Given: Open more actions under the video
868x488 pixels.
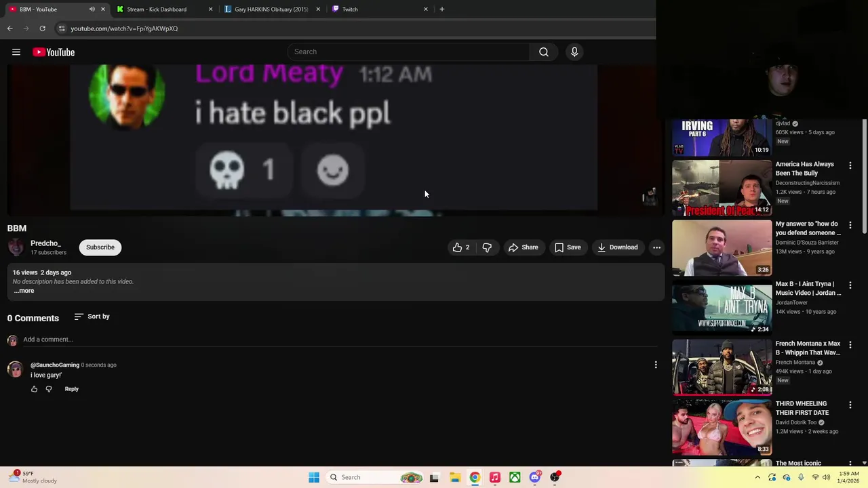Looking at the screenshot, I should tap(656, 247).
